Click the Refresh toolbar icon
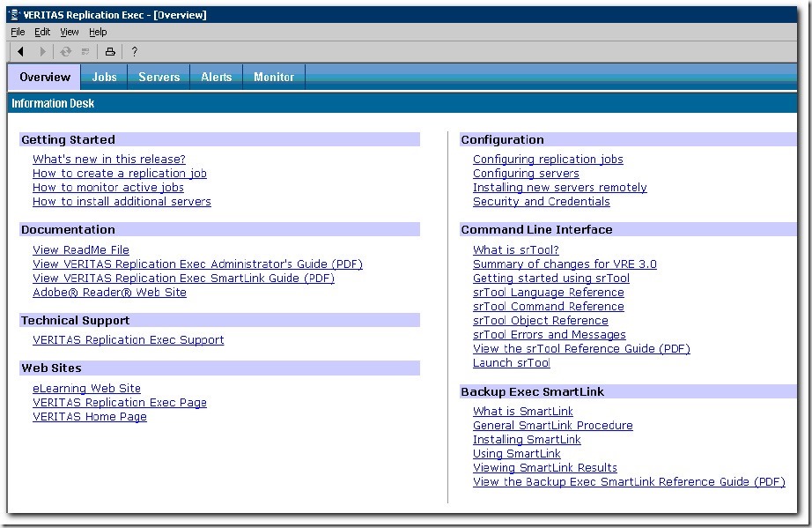Screen dimensions: 812x528 [66, 51]
